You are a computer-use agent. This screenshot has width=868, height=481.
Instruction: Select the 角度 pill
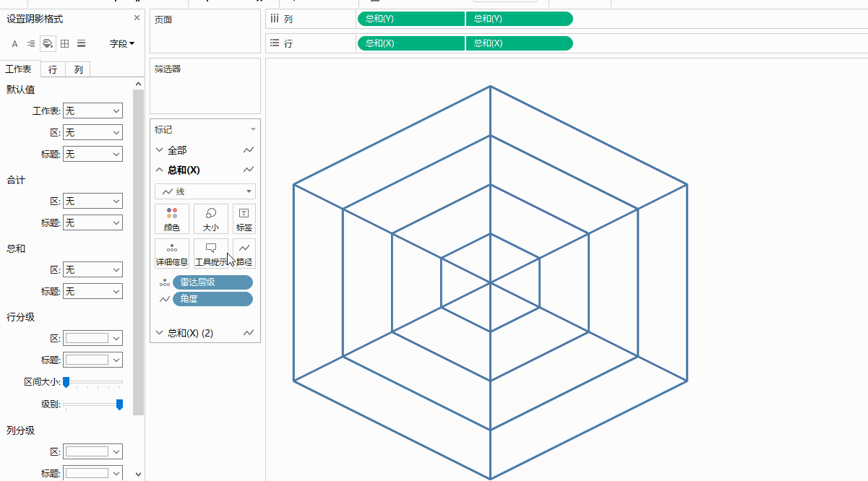[x=212, y=299]
